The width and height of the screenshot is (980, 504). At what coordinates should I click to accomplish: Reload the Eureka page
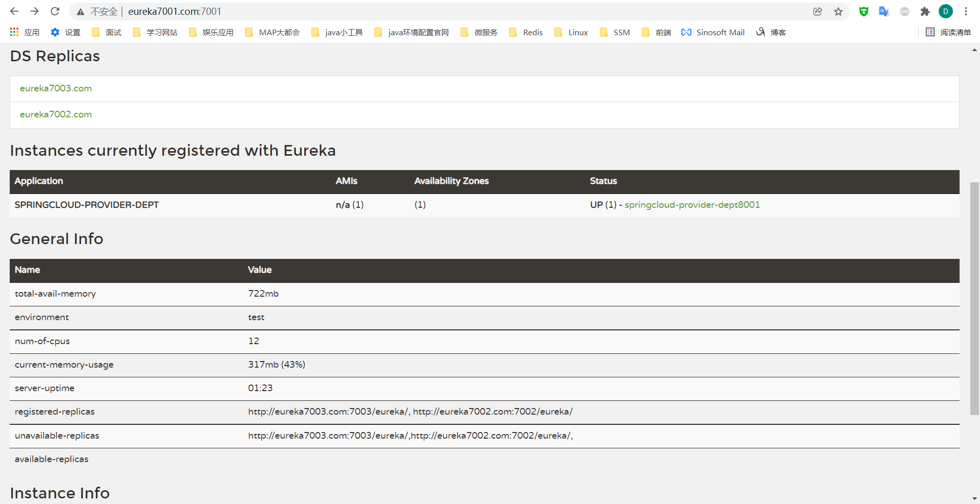[55, 11]
